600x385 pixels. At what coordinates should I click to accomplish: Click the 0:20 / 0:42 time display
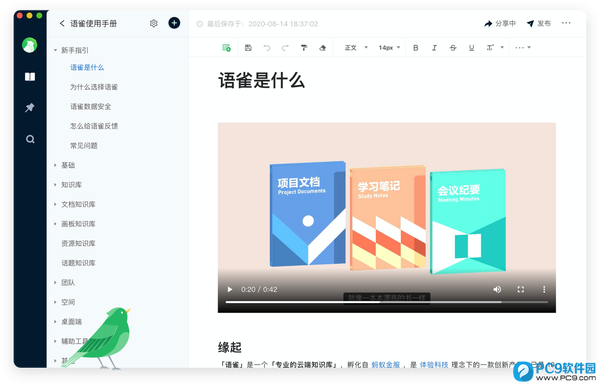tap(259, 289)
